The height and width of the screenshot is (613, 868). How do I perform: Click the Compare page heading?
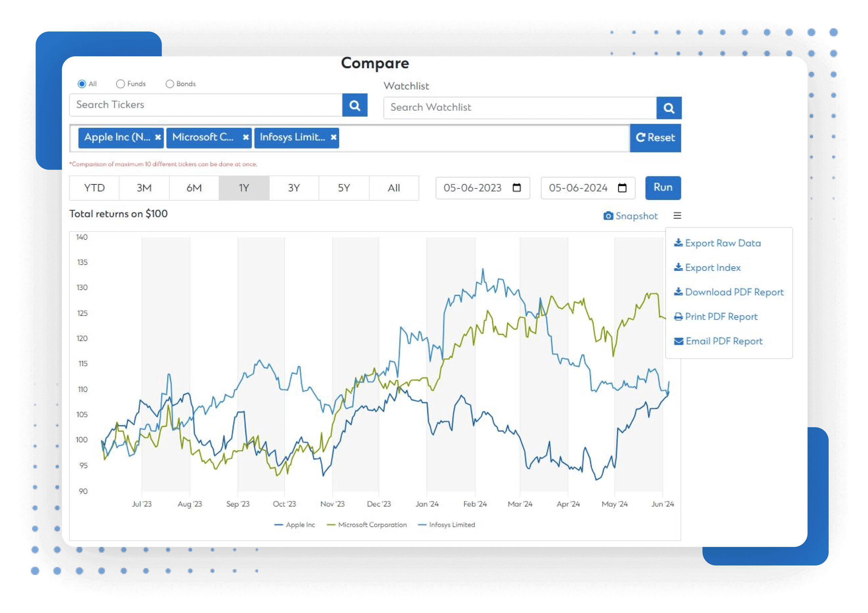375,63
